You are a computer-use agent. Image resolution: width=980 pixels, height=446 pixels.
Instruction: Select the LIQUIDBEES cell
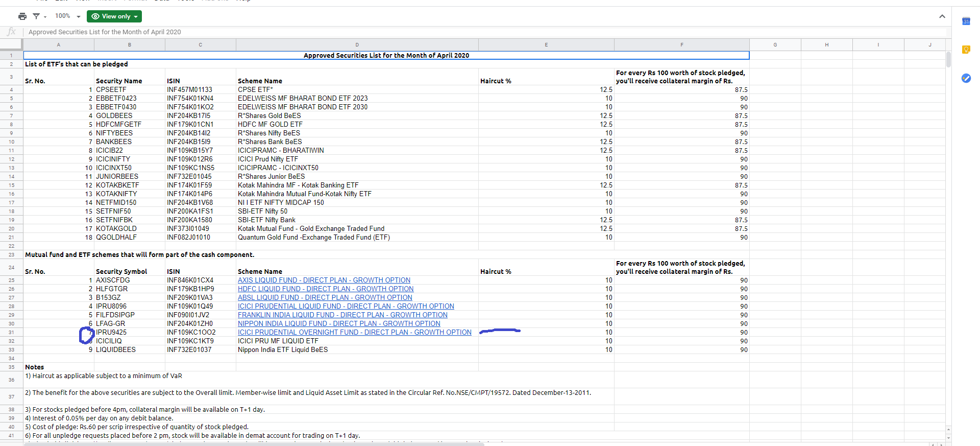(130, 349)
